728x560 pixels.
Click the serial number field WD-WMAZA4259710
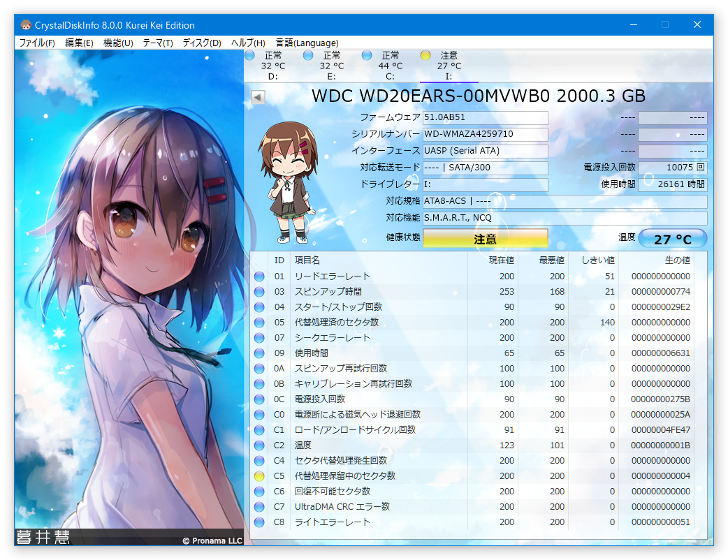[x=485, y=135]
